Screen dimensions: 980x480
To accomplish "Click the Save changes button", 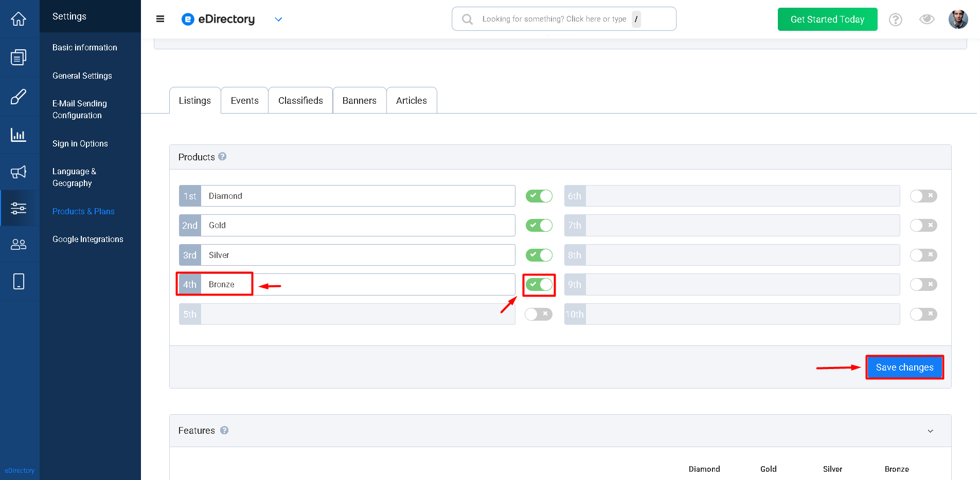I will 905,367.
